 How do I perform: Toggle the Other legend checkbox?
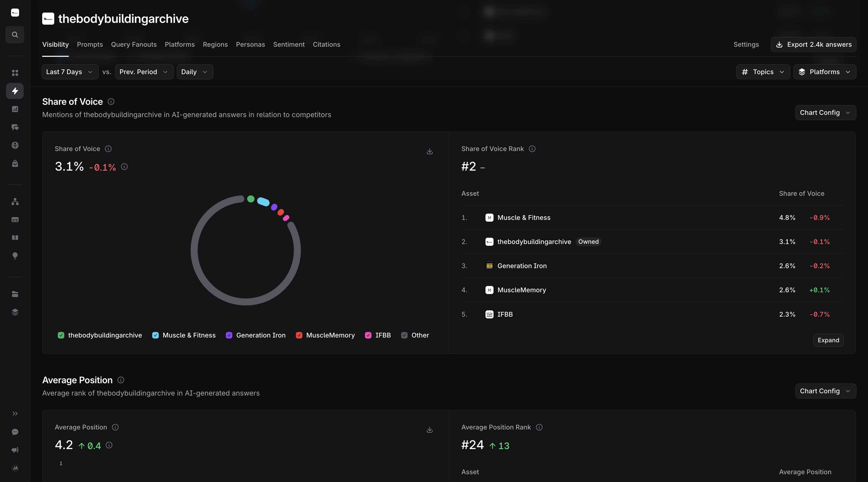404,335
